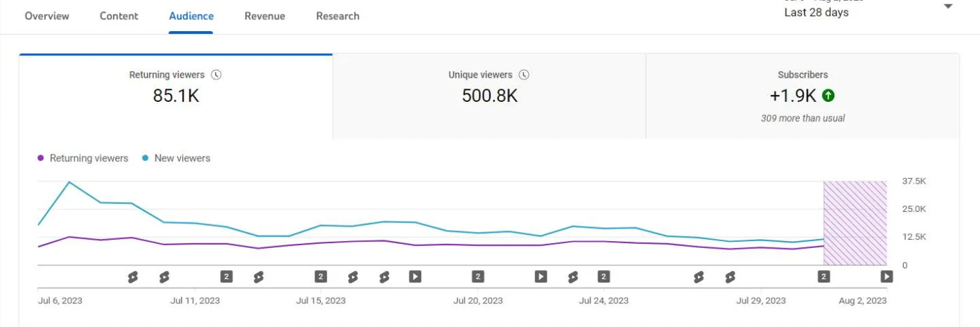
Task: Click the Aug 2, 2023 axis label
Action: click(x=862, y=301)
